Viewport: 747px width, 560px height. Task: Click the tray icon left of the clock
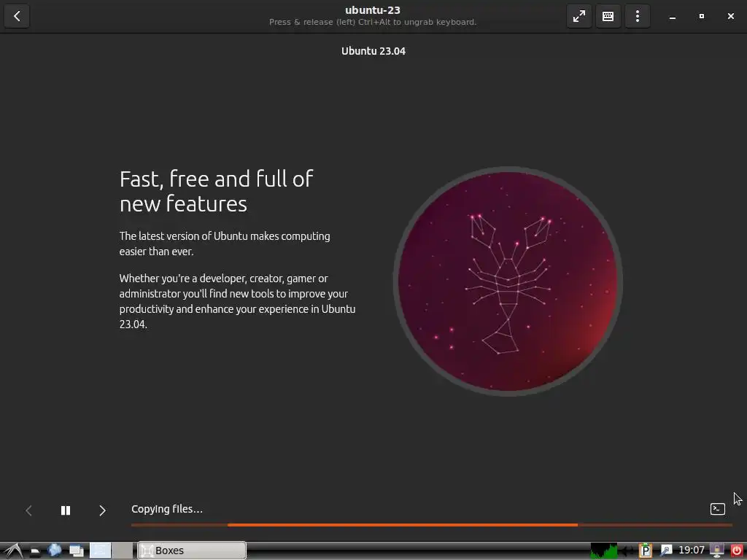pos(666,551)
